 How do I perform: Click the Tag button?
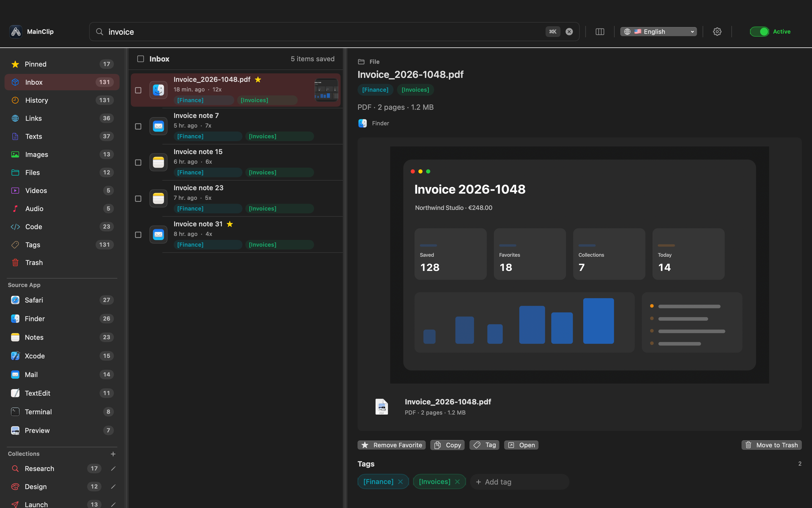[484, 445]
